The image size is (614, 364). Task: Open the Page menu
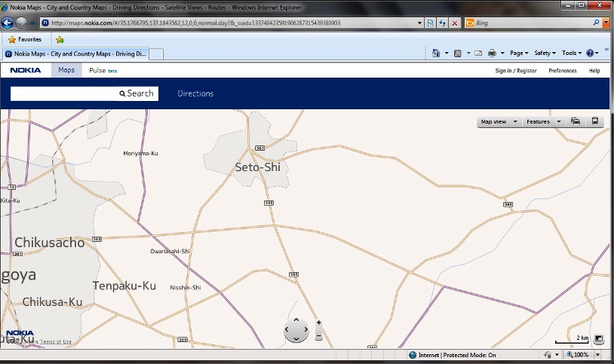click(x=519, y=53)
